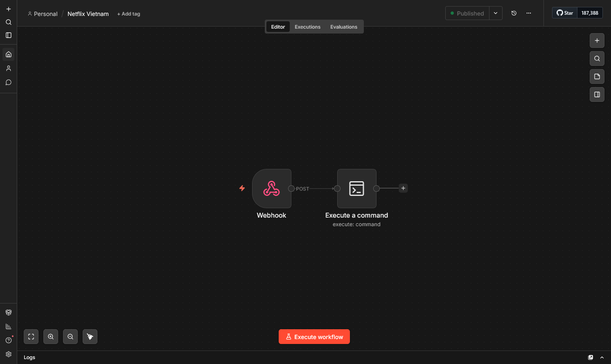The image size is (611, 364).
Task: Click the plus icon in left sidebar
Action: [x=9, y=9]
